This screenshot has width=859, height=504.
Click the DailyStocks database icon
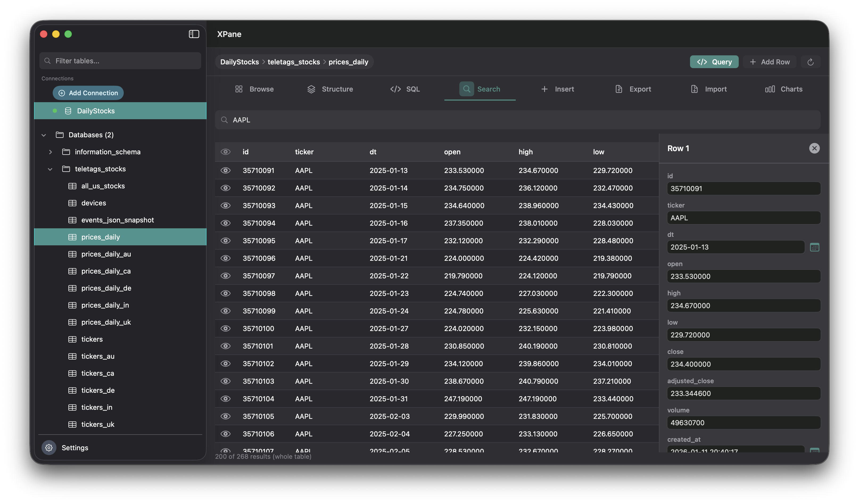[68, 111]
